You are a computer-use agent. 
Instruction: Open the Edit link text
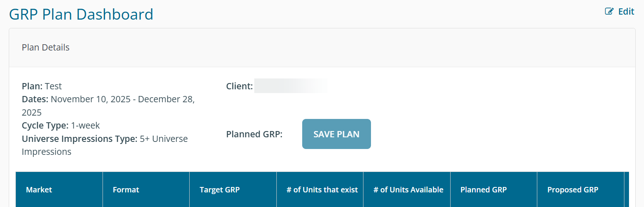tap(626, 12)
